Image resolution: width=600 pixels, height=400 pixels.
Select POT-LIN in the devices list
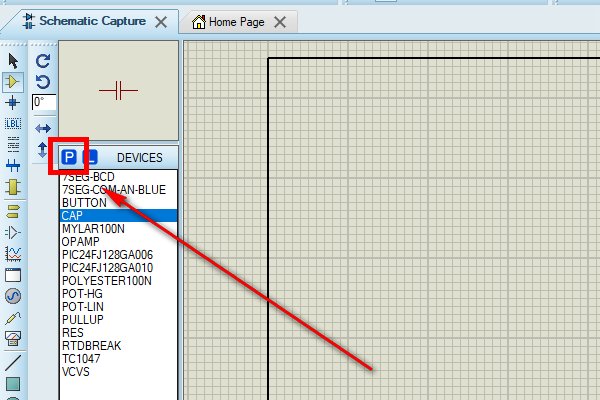tap(119, 307)
